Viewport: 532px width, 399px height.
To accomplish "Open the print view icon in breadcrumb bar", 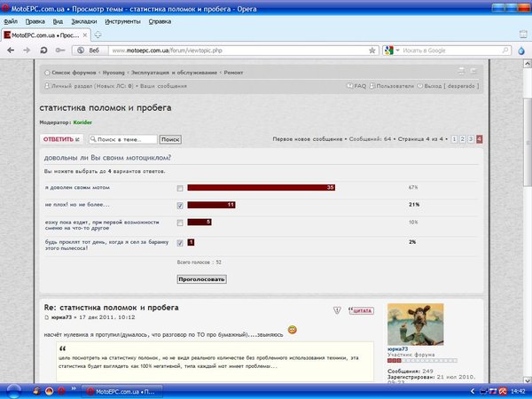I will [x=461, y=71].
